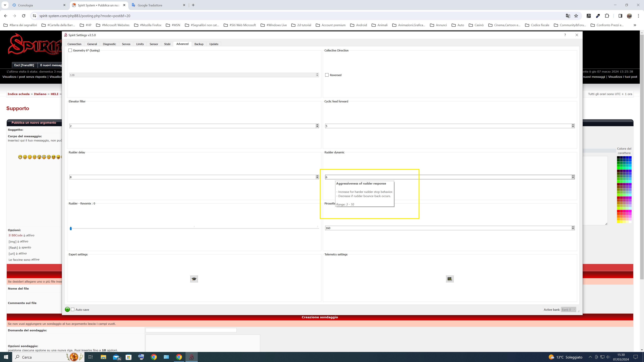Open Spirit Settings app in taskbar
644x362 pixels.
pos(192,357)
